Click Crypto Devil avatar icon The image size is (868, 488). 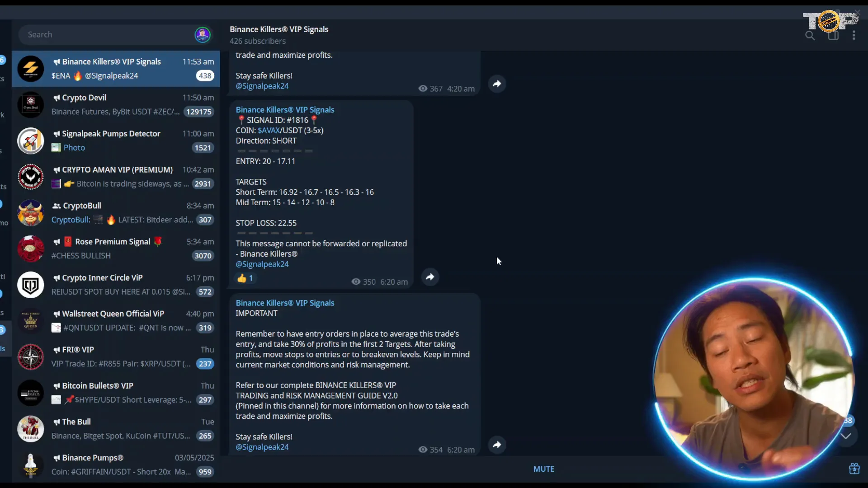31,105
